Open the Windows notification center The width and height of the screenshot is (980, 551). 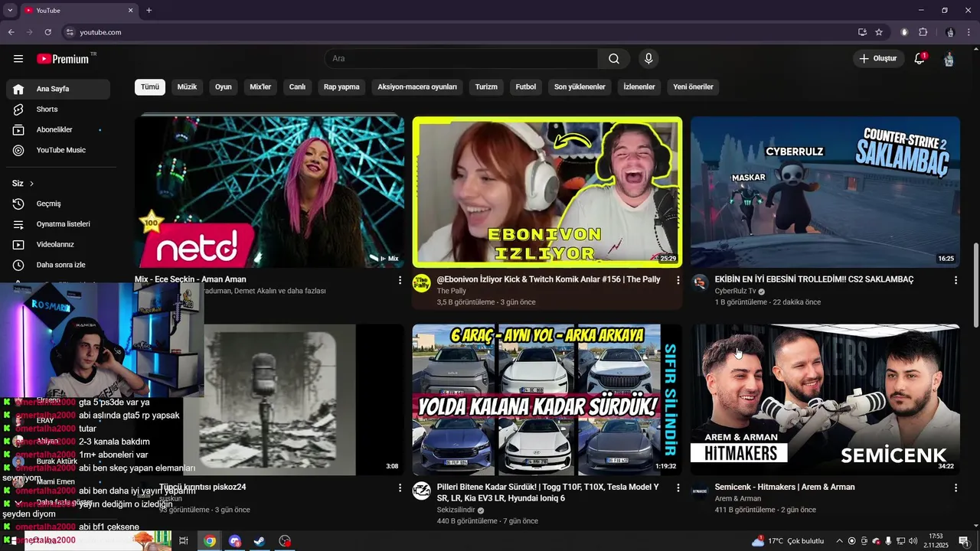(964, 541)
